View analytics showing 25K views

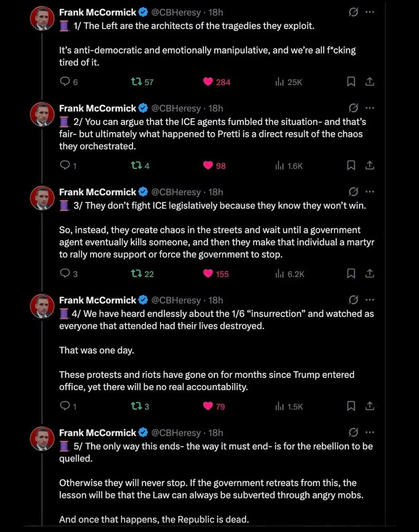click(279, 82)
